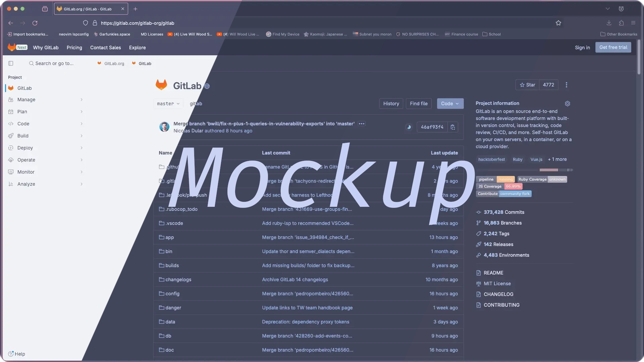Screen dimensions: 644x362
Task: Open the project actions kebab menu
Action: 567,85
